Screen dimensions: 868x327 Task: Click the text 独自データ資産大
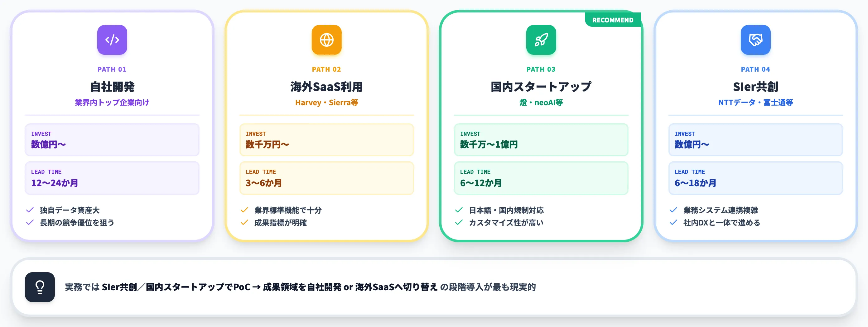(x=70, y=210)
